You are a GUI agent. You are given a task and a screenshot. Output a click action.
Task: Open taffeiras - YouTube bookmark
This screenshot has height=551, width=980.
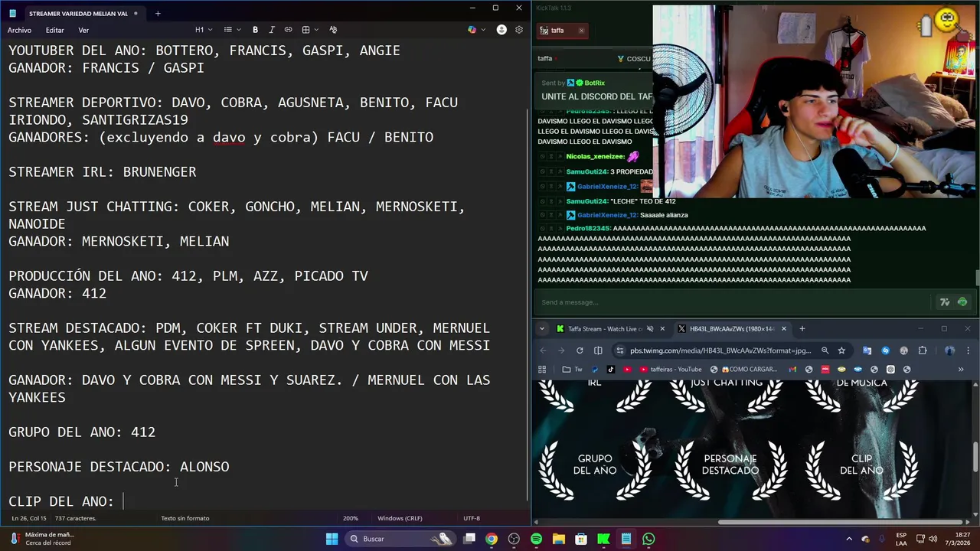[x=671, y=370]
